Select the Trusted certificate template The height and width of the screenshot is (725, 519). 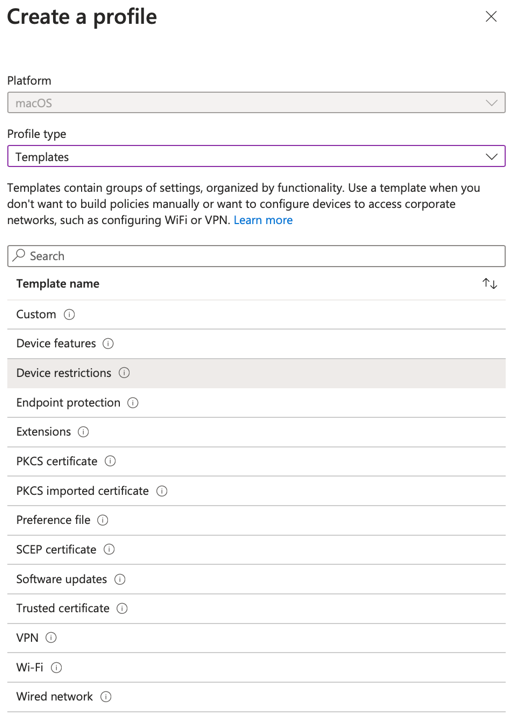pyautogui.click(x=256, y=608)
